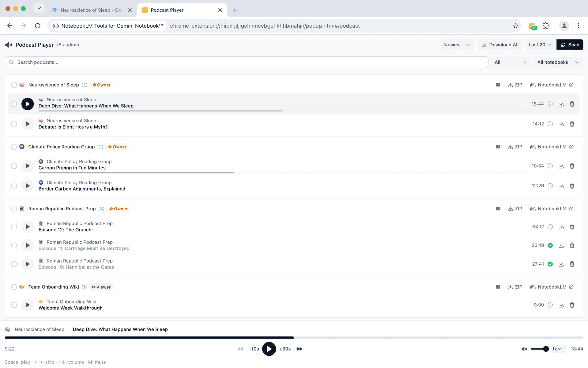588x368 pixels.
Task: Open the All notebooks filter dropdown
Action: pos(558,62)
